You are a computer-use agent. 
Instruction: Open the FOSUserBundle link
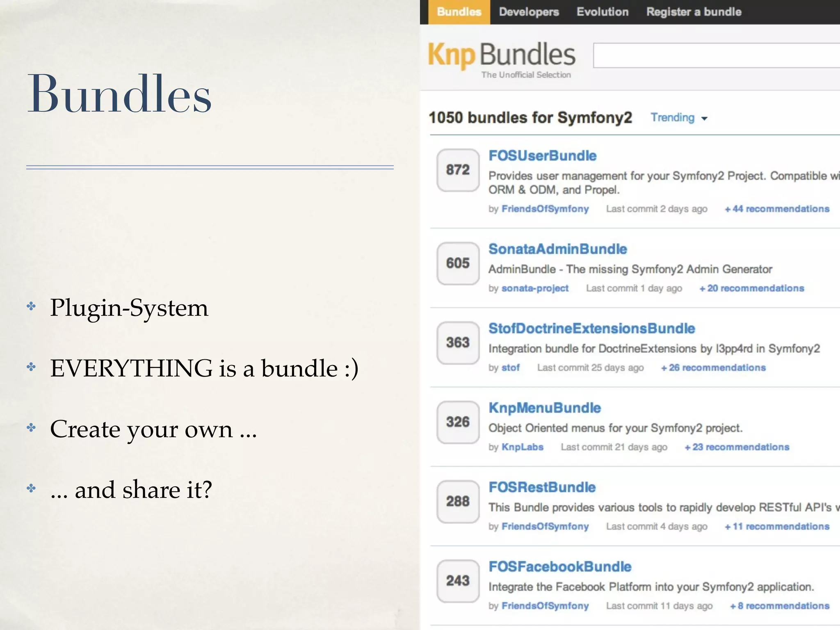click(542, 156)
